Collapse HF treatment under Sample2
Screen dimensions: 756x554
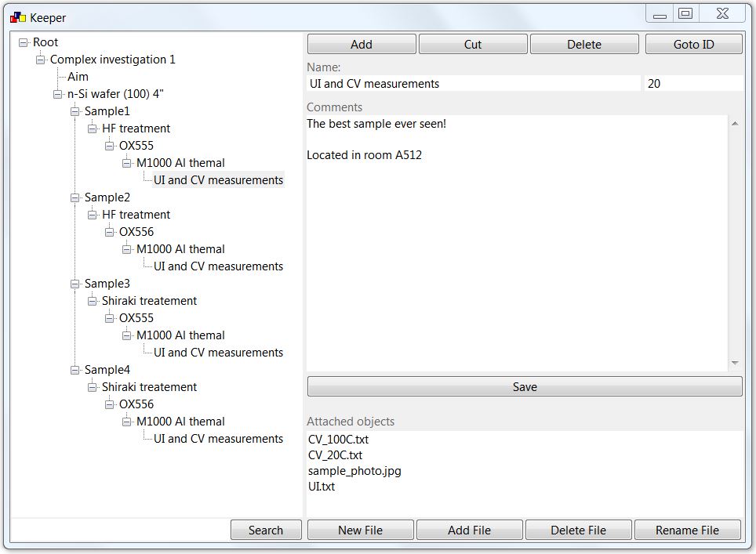[92, 215]
